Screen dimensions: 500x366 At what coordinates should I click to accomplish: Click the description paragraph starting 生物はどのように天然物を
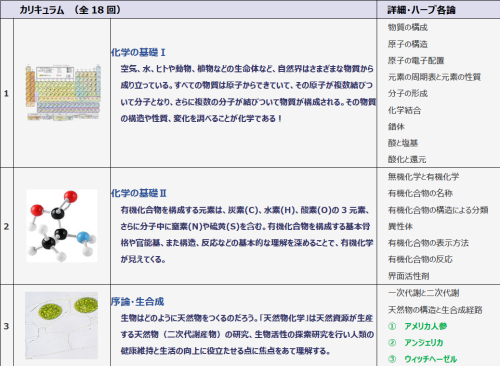(247, 334)
